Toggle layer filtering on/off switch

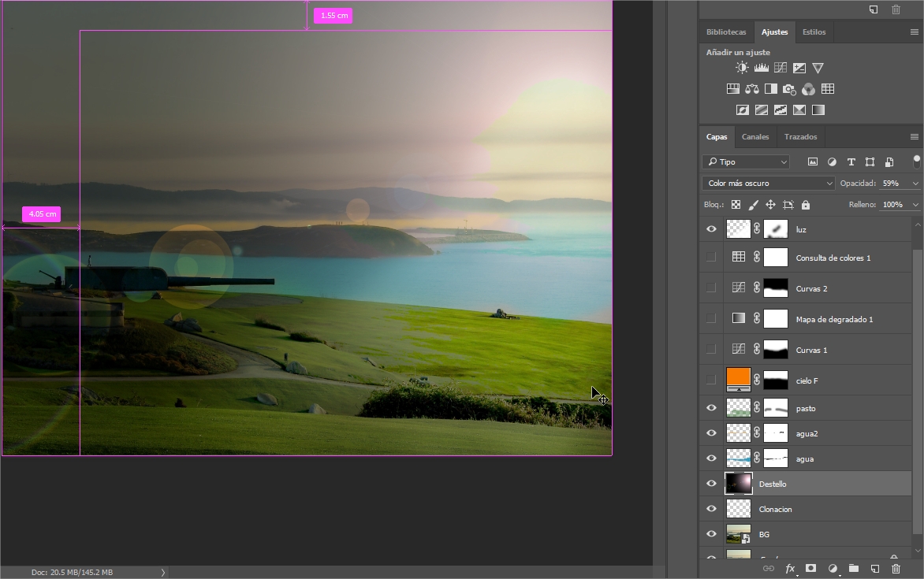coord(916,161)
